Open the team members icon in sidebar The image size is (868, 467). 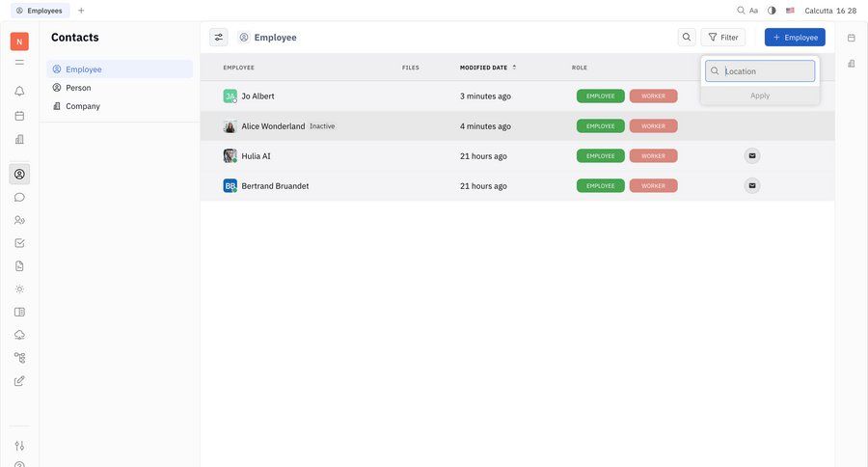point(19,220)
